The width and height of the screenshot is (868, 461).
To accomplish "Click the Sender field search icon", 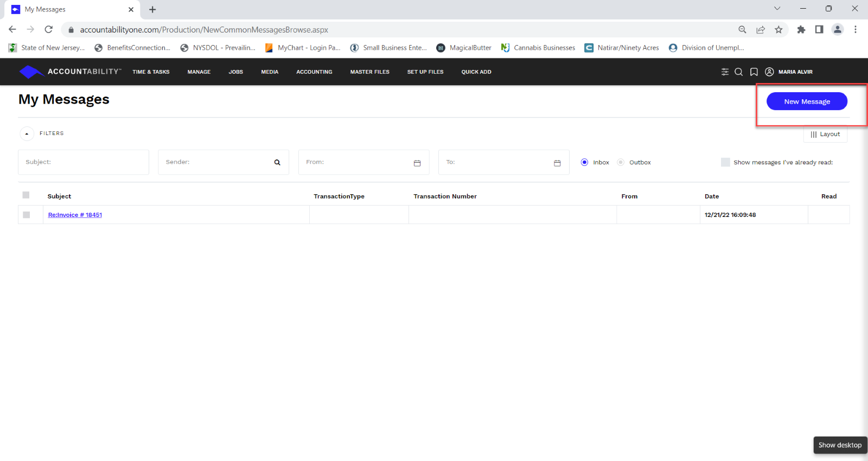I will [277, 162].
